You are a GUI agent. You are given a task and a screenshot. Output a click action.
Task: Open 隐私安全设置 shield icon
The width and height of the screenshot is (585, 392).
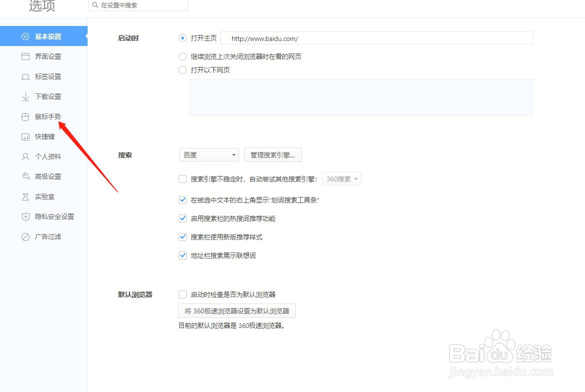click(x=25, y=216)
